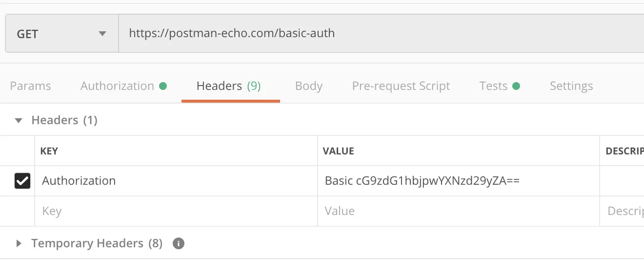
Task: Click the empty Value placeholder field
Action: pyautogui.click(x=459, y=211)
